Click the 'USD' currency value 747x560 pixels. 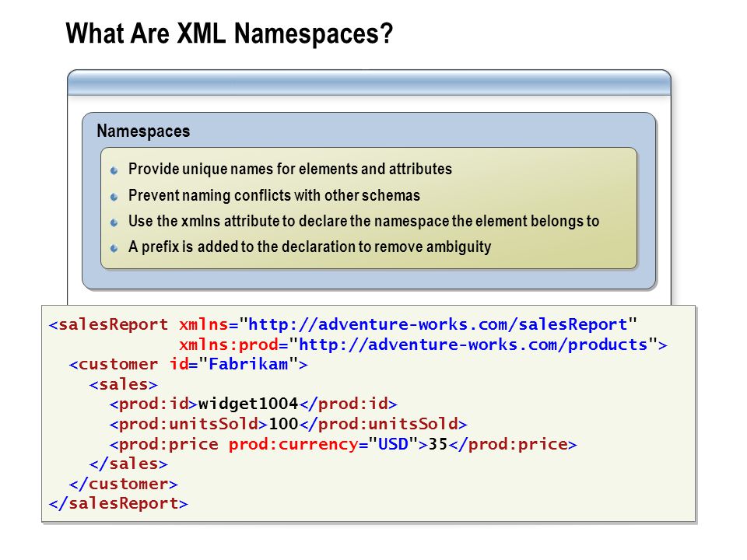coord(393,444)
